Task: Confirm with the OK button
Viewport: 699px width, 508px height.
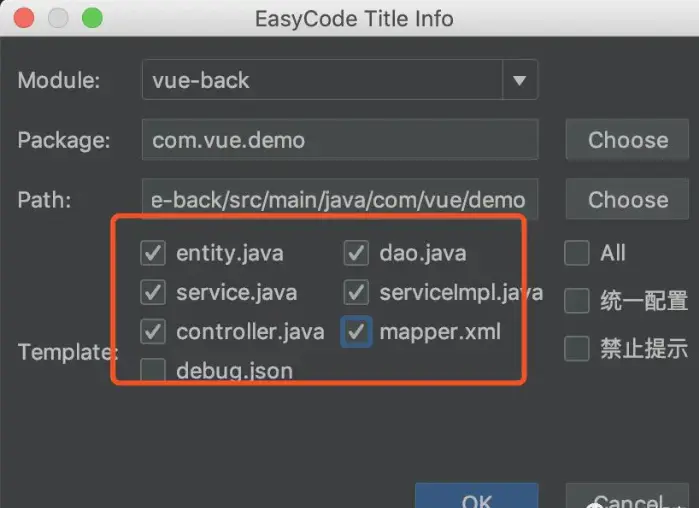Action: 477,496
